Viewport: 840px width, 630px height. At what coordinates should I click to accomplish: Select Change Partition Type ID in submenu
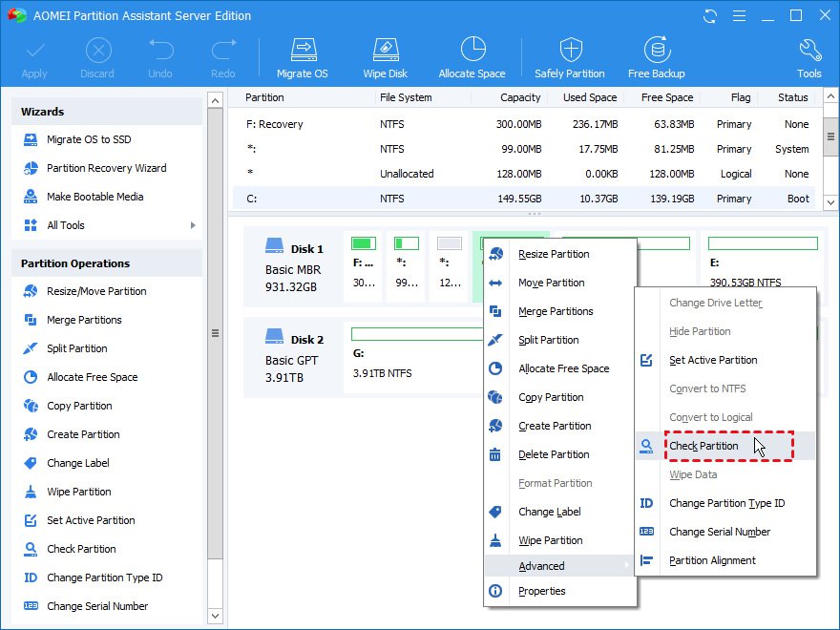coord(725,504)
